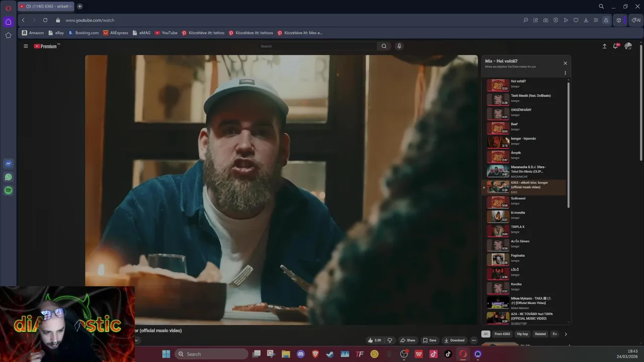644x362 pixels.
Task: Play OXIGÉNHIÁNY in the mix playlist
Action: tap(524, 113)
